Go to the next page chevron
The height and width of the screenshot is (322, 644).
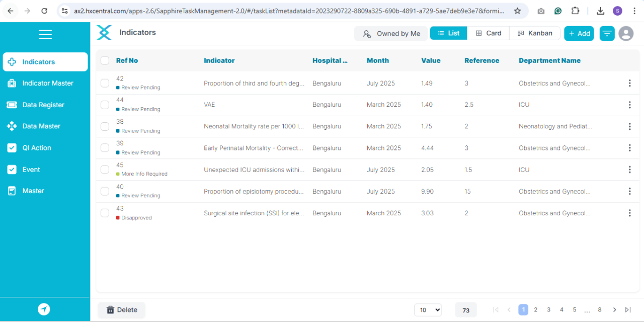point(614,310)
